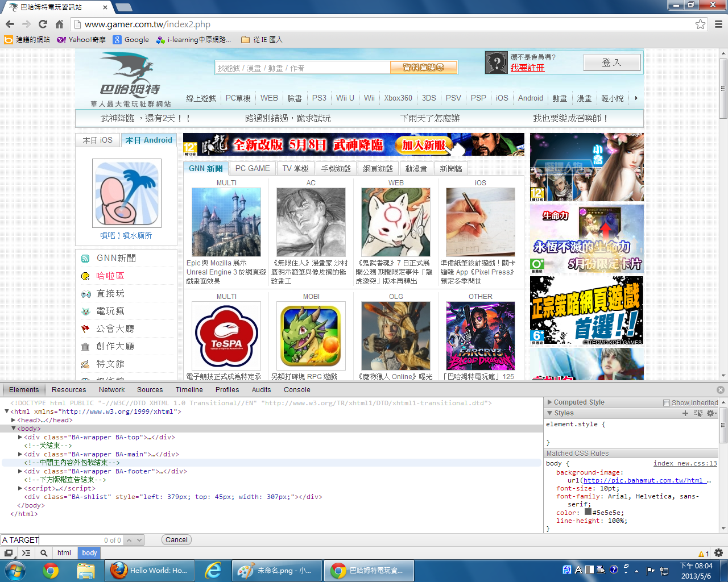This screenshot has width=728, height=582.
Task: Click the 創作大廳 building icon
Action: 85,347
